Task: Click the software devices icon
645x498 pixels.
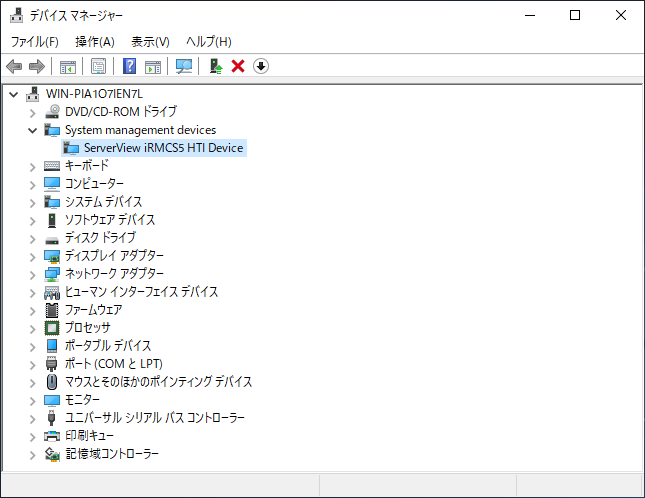Action: [x=52, y=220]
